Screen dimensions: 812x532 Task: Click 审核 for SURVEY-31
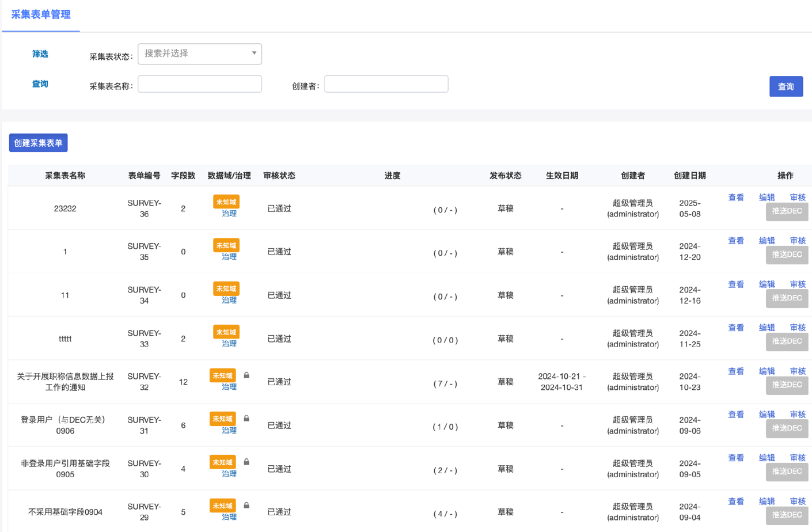pos(798,415)
